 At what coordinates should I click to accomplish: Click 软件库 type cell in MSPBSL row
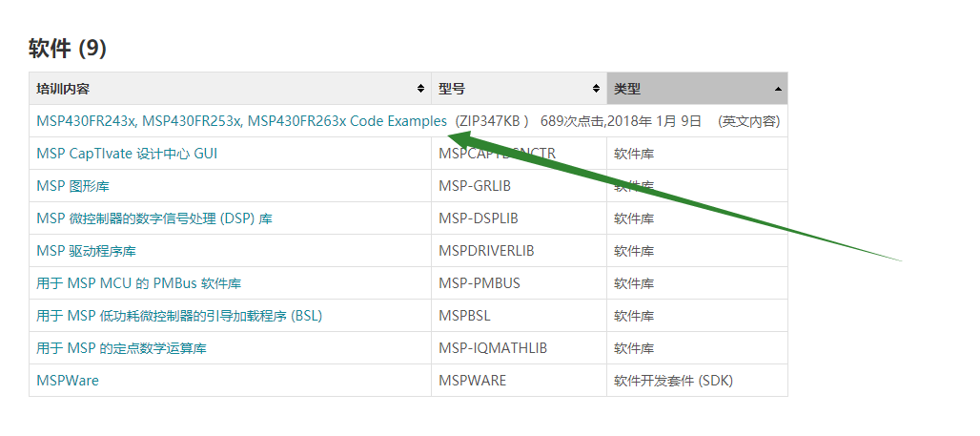pyautogui.click(x=697, y=316)
